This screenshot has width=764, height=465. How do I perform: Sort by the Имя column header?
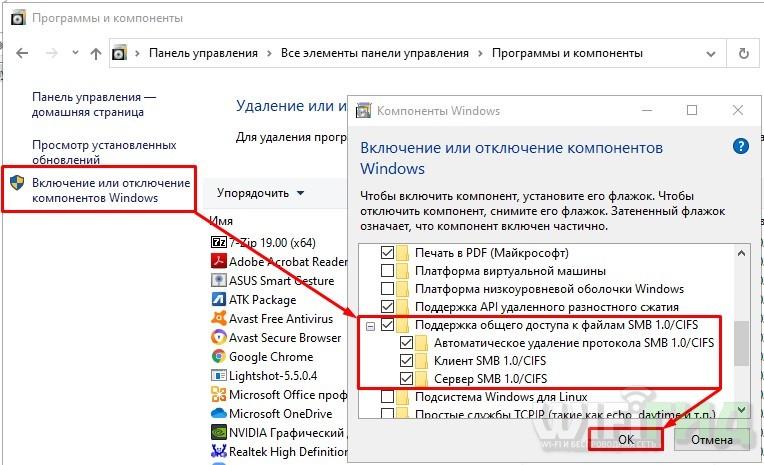coord(221,221)
